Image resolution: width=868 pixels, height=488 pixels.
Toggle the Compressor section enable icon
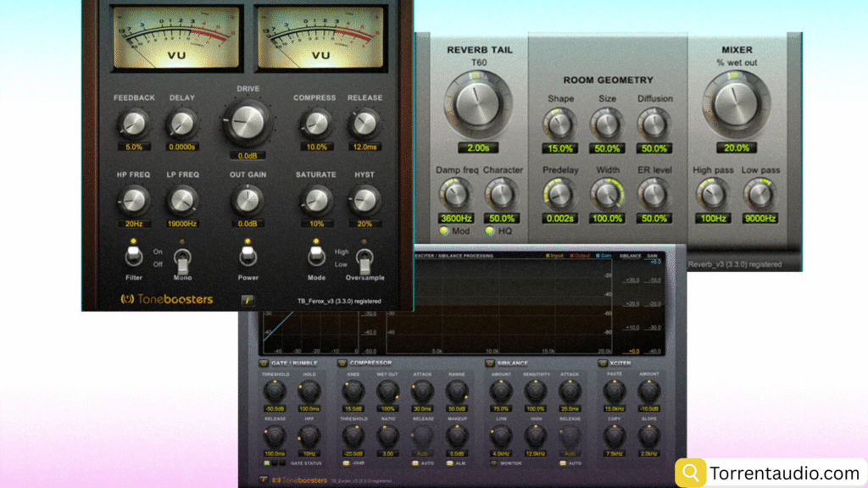point(342,363)
